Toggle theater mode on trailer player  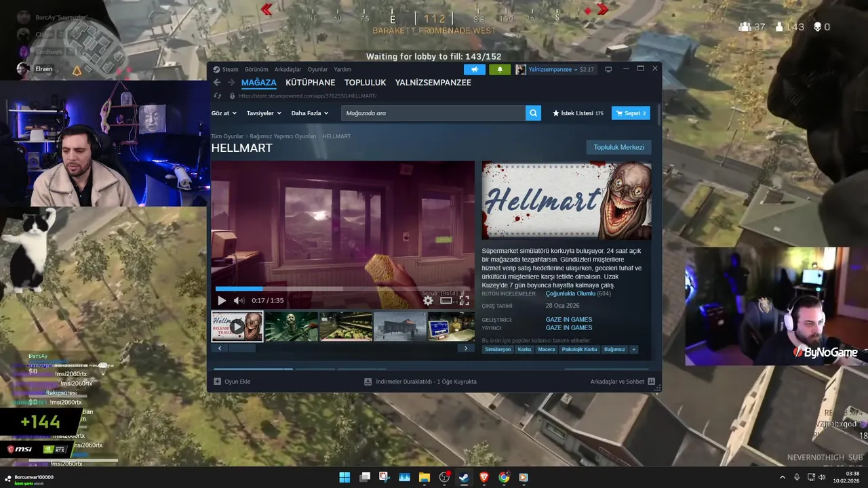[x=446, y=300]
